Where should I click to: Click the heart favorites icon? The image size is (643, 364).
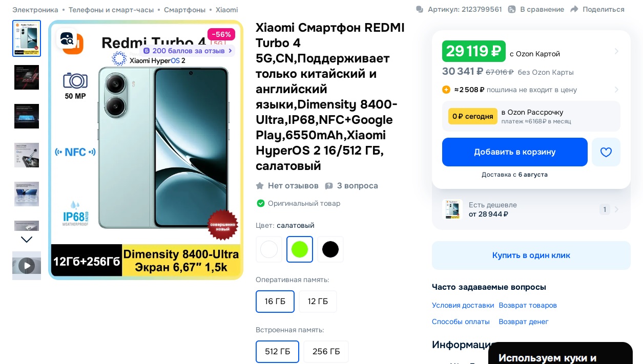coord(606,152)
